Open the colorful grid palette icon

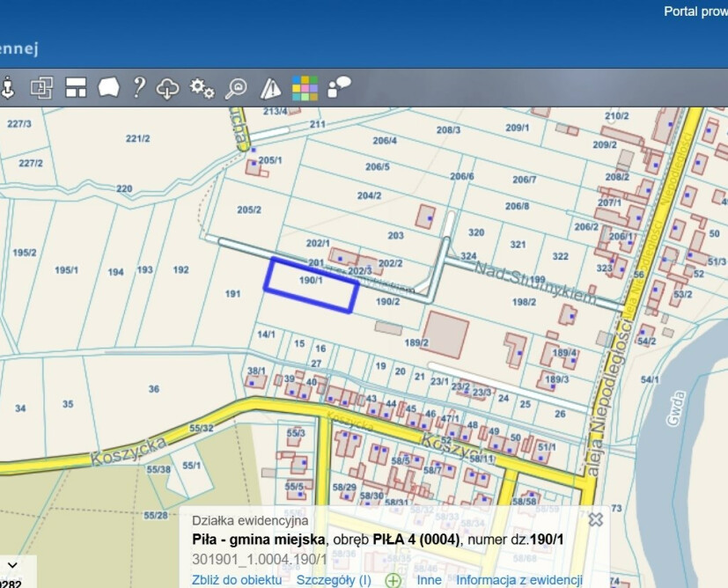tap(305, 88)
